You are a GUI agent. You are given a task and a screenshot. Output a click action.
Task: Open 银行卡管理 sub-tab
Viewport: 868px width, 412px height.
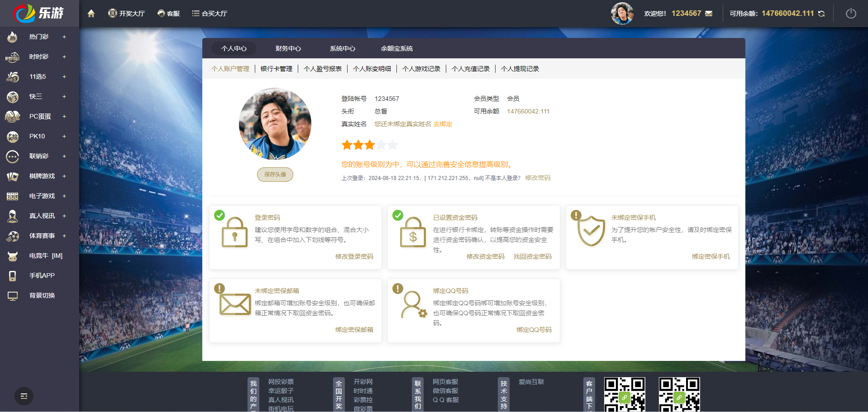277,69
